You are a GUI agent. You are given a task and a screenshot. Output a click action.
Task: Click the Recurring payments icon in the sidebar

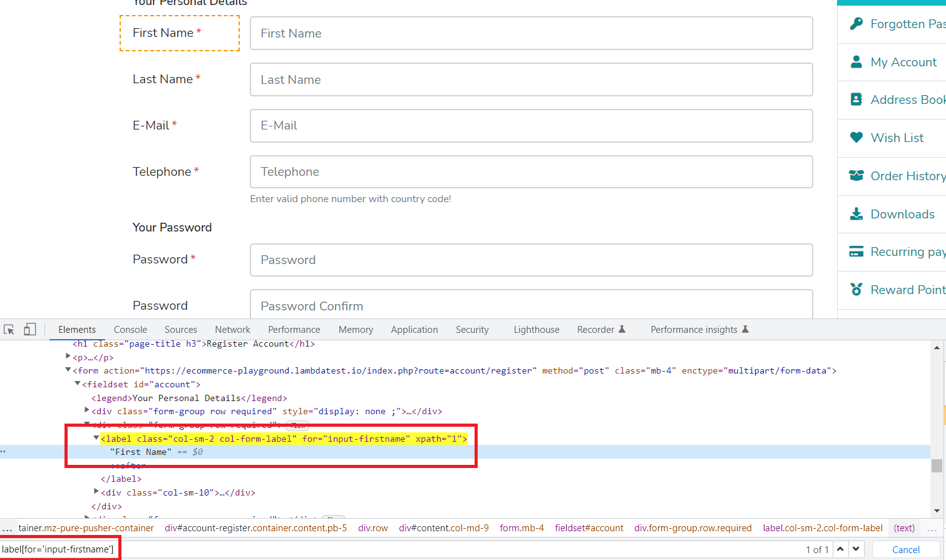856,251
